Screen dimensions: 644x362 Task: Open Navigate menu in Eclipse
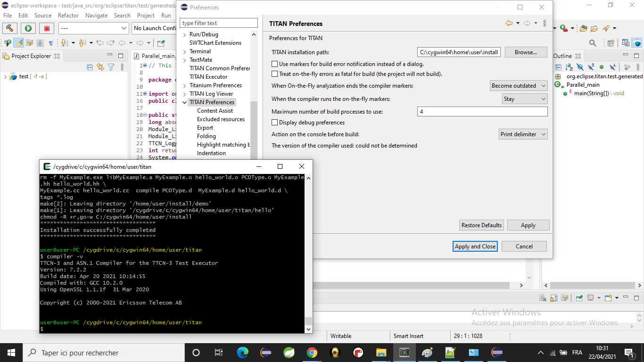[97, 16]
